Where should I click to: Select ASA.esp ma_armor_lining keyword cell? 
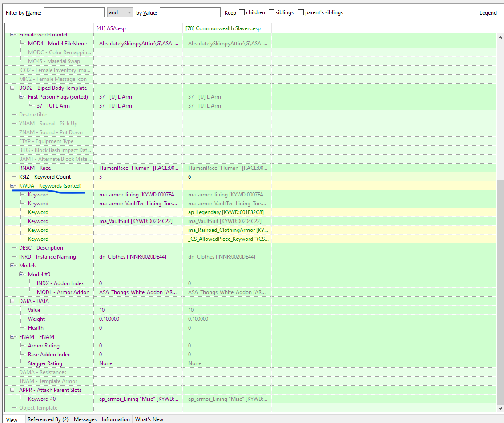coord(138,195)
